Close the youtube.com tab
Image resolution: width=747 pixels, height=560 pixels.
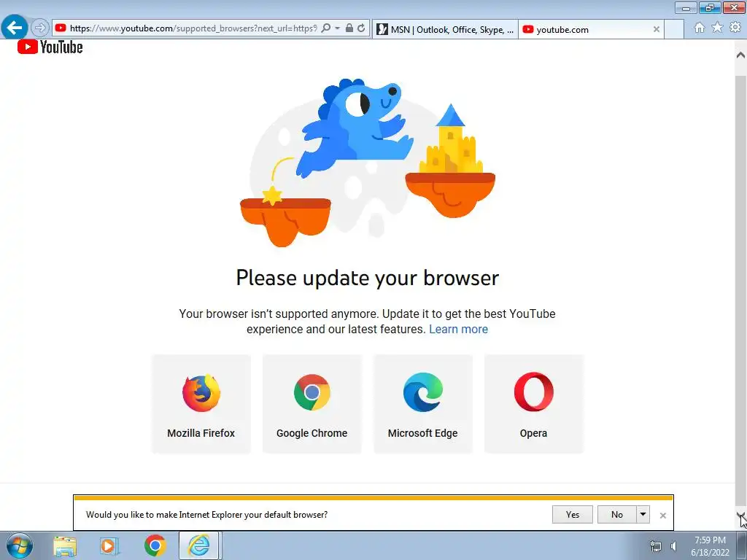tap(656, 29)
